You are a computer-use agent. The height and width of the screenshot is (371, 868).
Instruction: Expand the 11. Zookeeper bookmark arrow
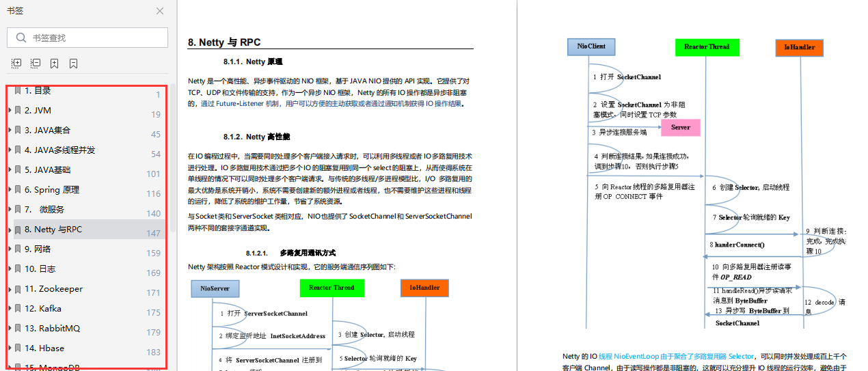tap(10, 289)
